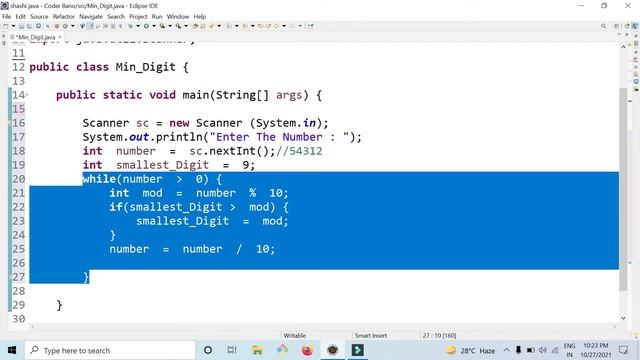The width and height of the screenshot is (640, 360).
Task: Click 'smallest_Digit' on line 19
Action: click(x=162, y=165)
